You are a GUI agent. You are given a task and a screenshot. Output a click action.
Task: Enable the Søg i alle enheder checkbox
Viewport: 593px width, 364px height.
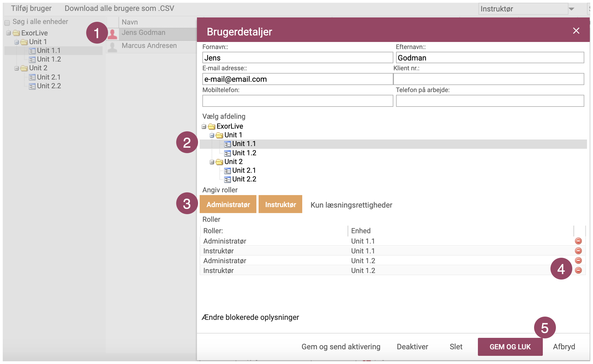(x=7, y=23)
